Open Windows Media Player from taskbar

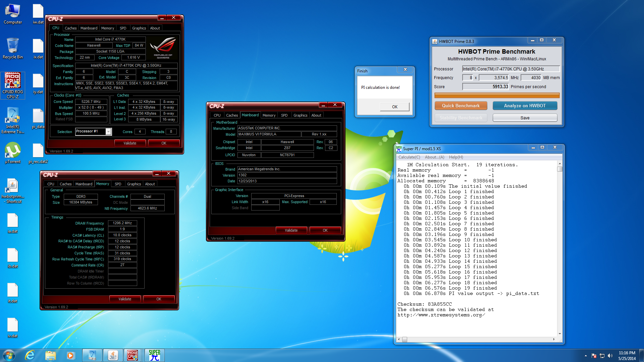tap(70, 355)
